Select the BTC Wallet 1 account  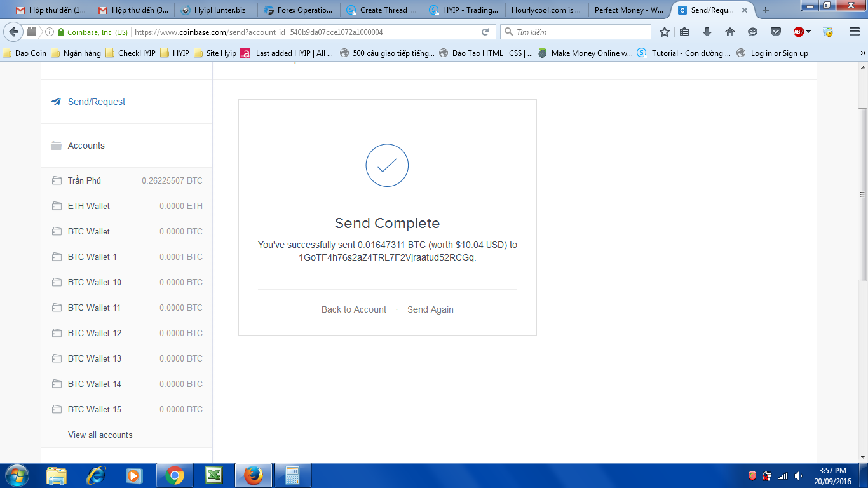pyautogui.click(x=126, y=257)
